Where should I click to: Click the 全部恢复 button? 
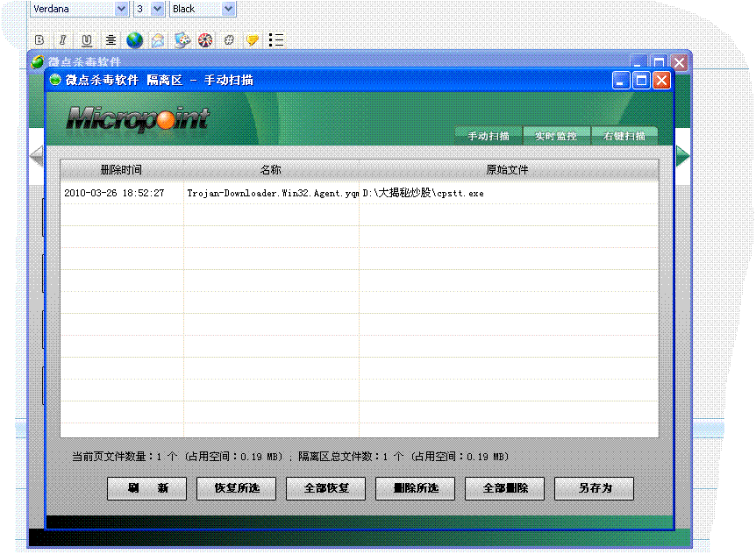point(326,488)
